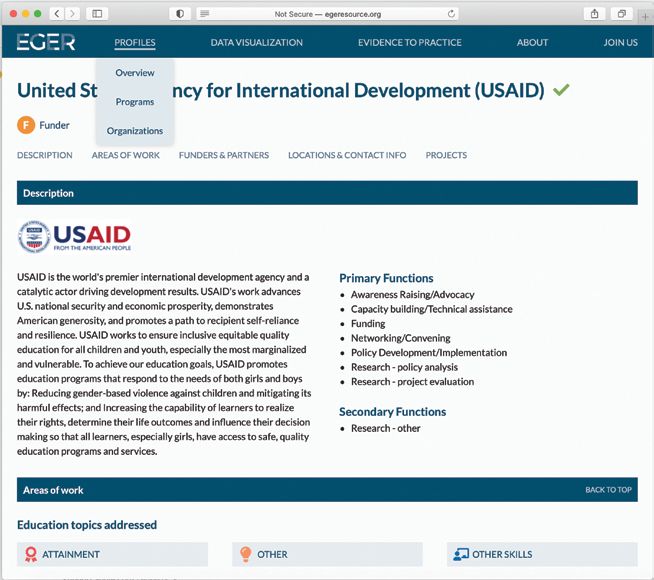This screenshot has width=654, height=580.
Task: Reload the page with refresh icon
Action: [x=451, y=14]
